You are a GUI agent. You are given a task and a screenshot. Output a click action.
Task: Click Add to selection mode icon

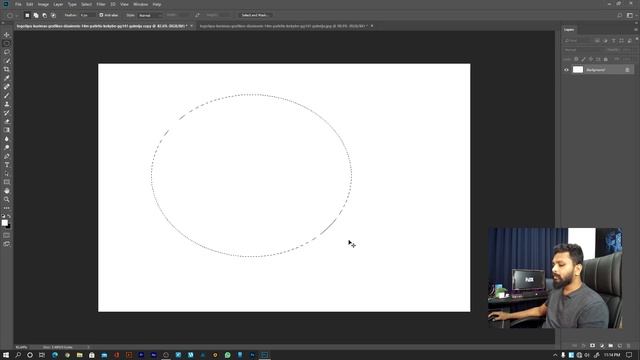tap(36, 15)
